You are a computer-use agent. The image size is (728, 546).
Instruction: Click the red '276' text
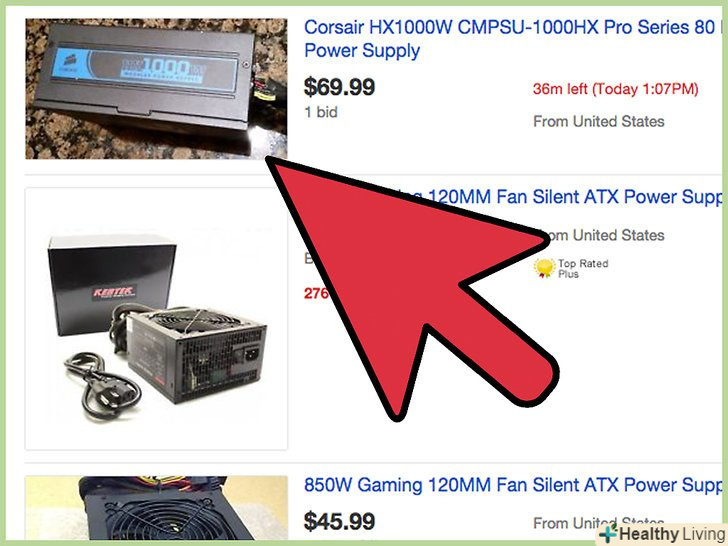click(316, 293)
